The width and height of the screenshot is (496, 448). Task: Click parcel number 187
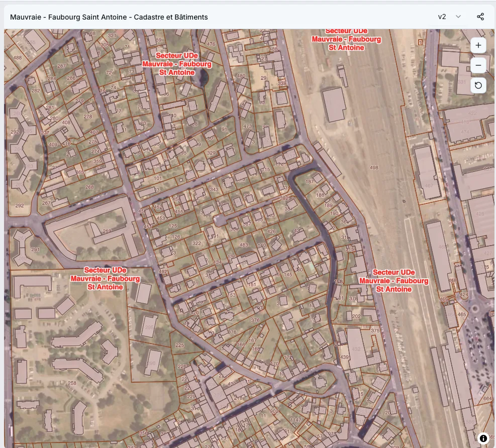pos(310,181)
